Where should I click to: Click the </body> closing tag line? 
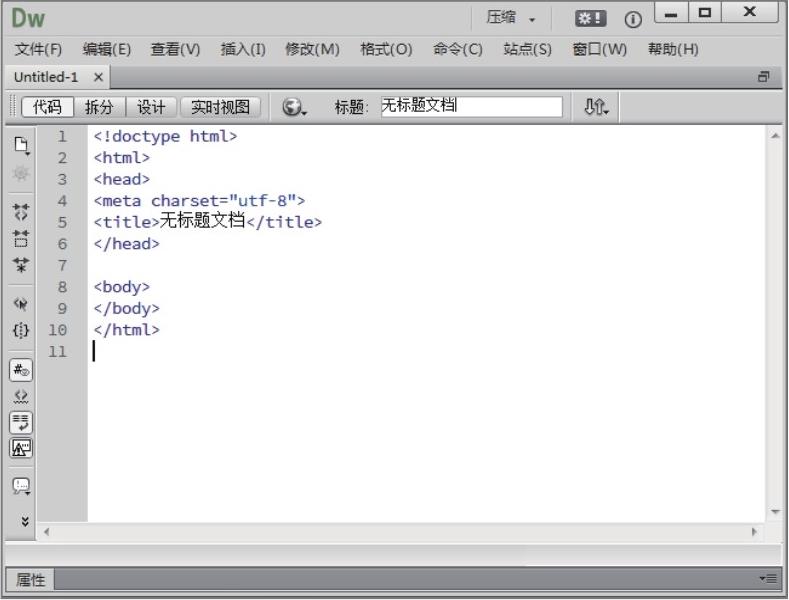(x=127, y=309)
